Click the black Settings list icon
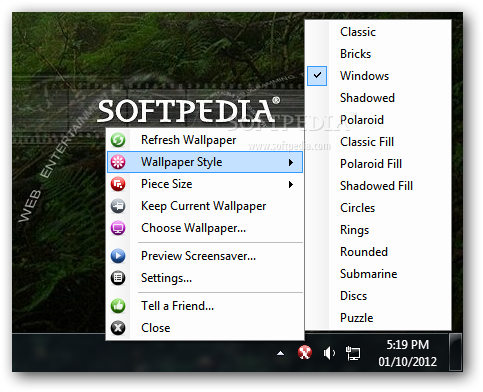 point(118,278)
